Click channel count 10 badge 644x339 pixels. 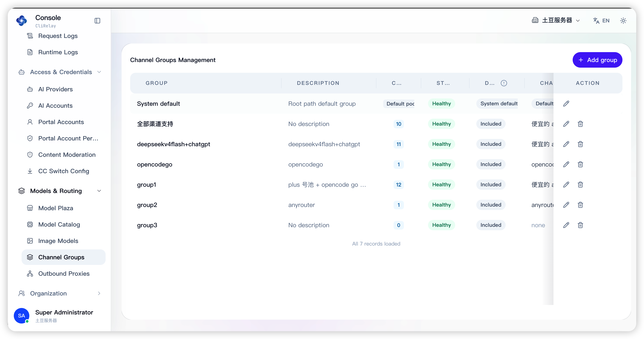[x=399, y=124]
